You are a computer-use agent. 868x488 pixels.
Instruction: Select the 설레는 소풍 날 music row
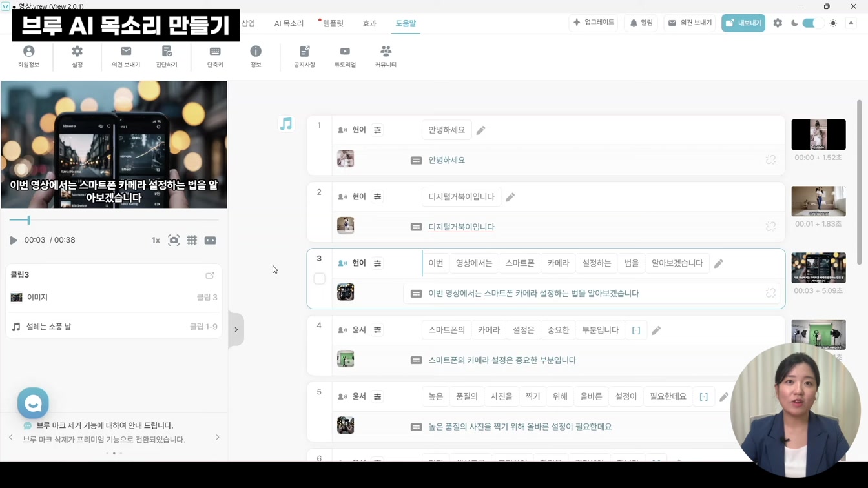pos(114,327)
